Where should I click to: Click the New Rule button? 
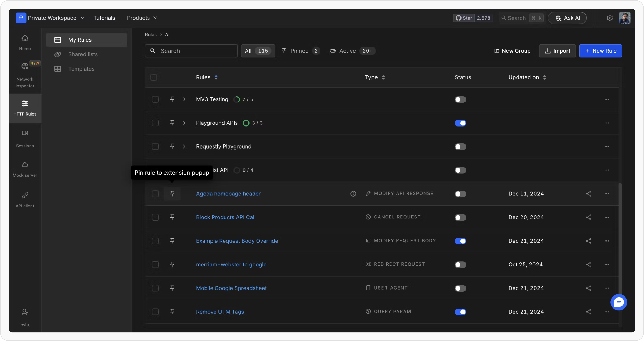pyautogui.click(x=600, y=51)
